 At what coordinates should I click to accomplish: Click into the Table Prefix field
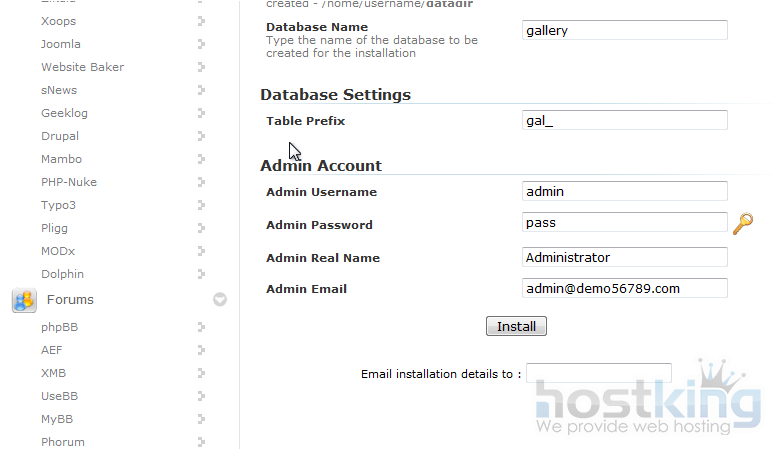click(x=624, y=120)
